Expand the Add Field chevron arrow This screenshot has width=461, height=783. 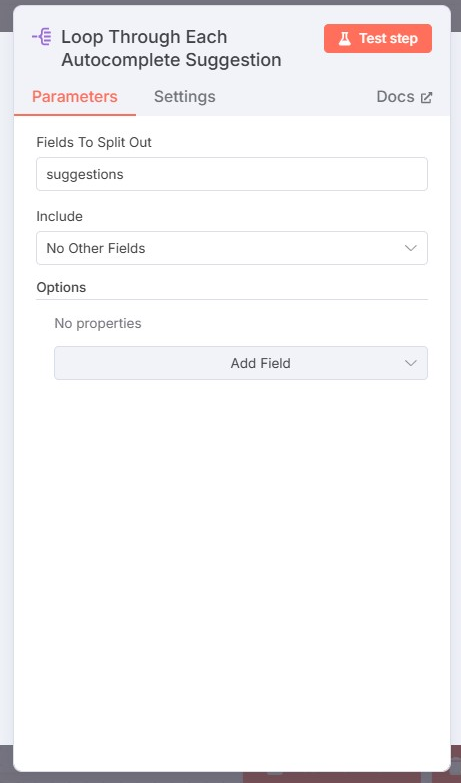[411, 363]
